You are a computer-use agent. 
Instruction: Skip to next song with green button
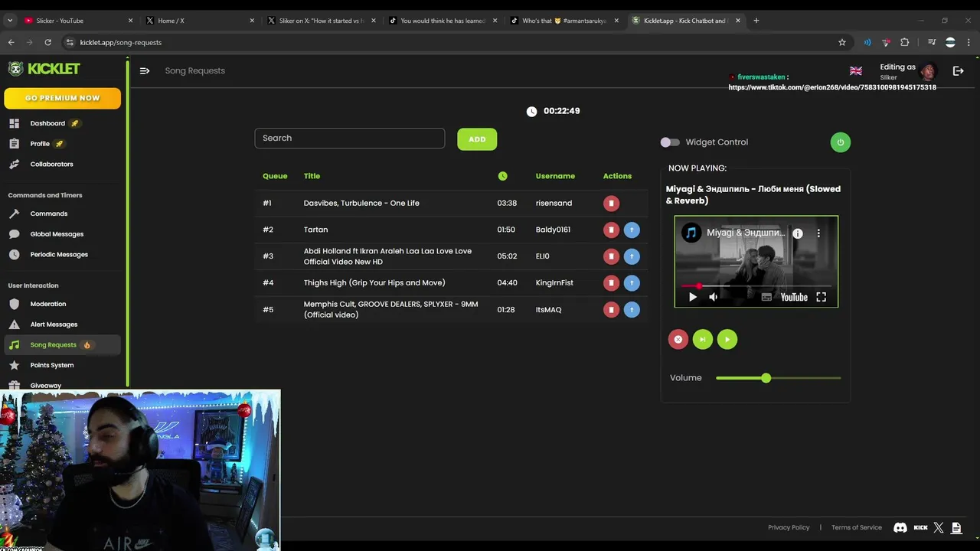click(703, 340)
